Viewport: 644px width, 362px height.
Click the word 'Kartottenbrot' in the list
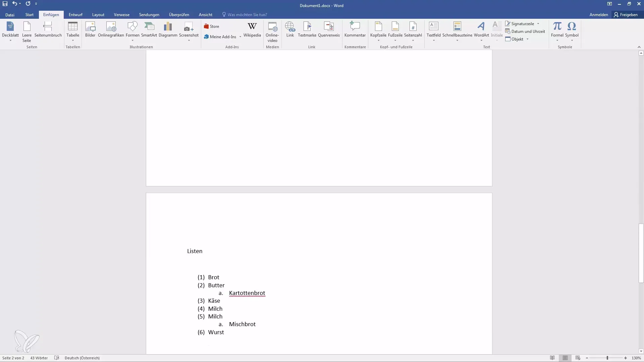click(x=247, y=293)
